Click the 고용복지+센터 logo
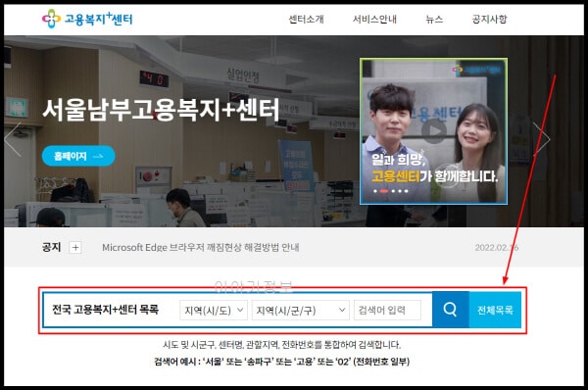The height and width of the screenshot is (390, 588). click(x=87, y=19)
